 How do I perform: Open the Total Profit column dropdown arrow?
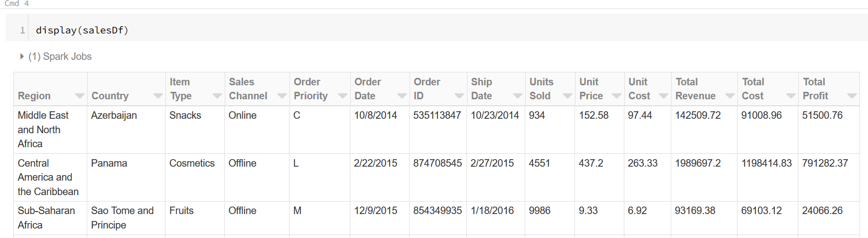tap(852, 96)
